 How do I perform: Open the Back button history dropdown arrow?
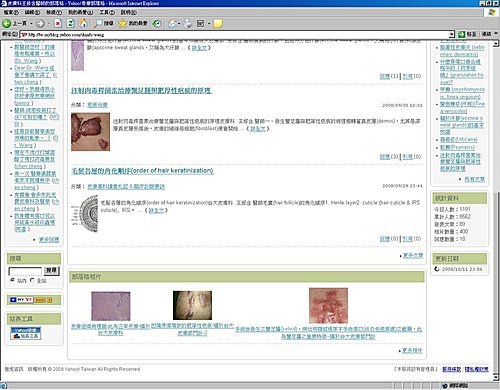click(x=31, y=24)
